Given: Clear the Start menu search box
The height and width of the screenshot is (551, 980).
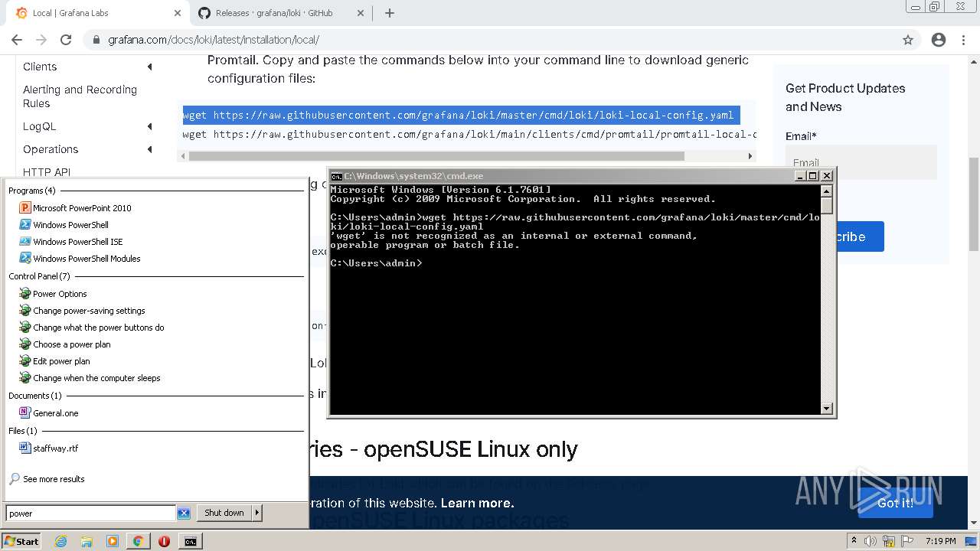Looking at the screenshot, I should coord(184,514).
